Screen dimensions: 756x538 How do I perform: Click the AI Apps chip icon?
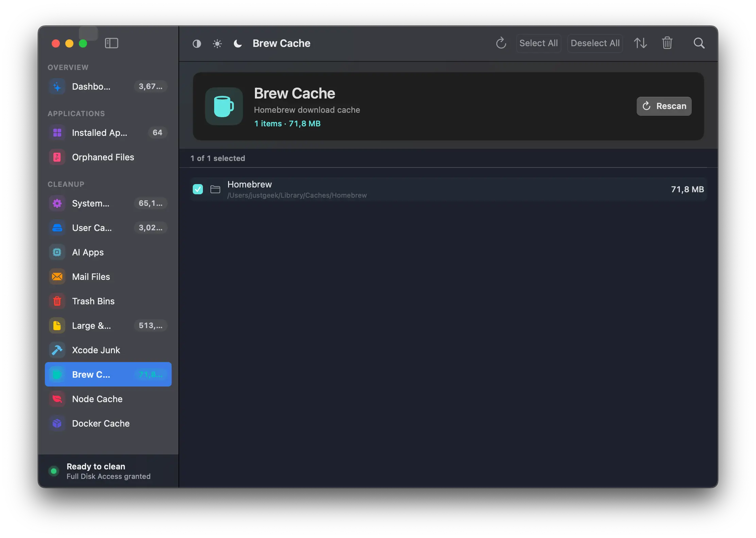[57, 252]
